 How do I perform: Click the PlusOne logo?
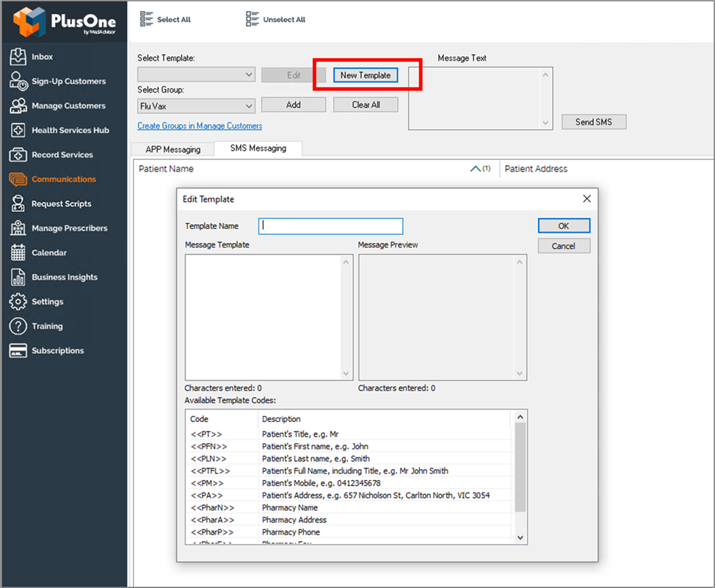[65, 21]
